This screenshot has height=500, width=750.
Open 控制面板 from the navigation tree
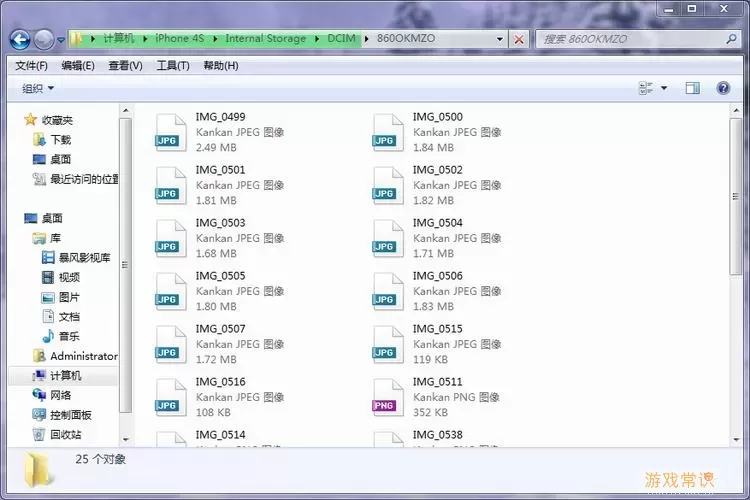click(x=62, y=415)
